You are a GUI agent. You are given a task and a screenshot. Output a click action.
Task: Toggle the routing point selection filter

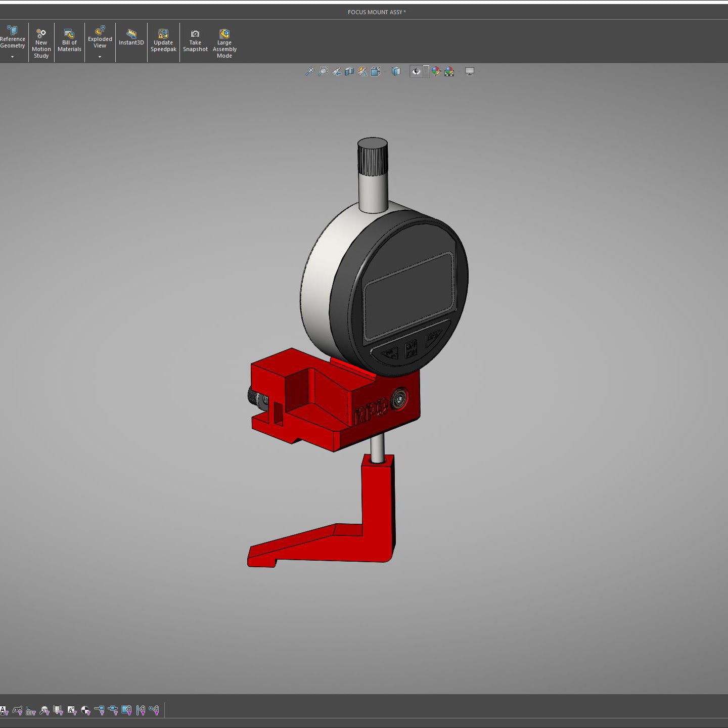113,710
